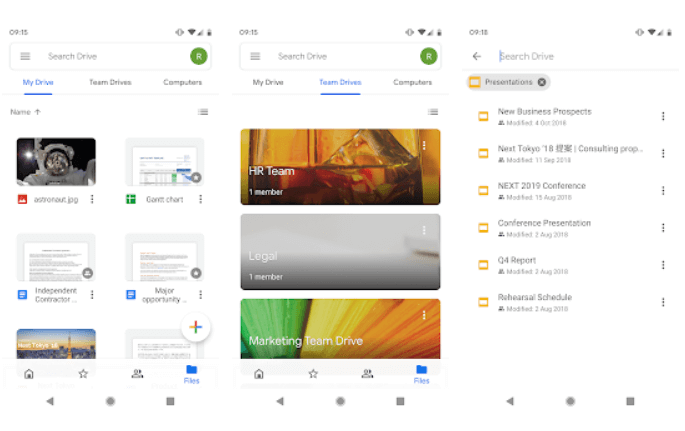The image size is (685, 431).
Task: Open more options for Legal drive
Action: (x=424, y=230)
